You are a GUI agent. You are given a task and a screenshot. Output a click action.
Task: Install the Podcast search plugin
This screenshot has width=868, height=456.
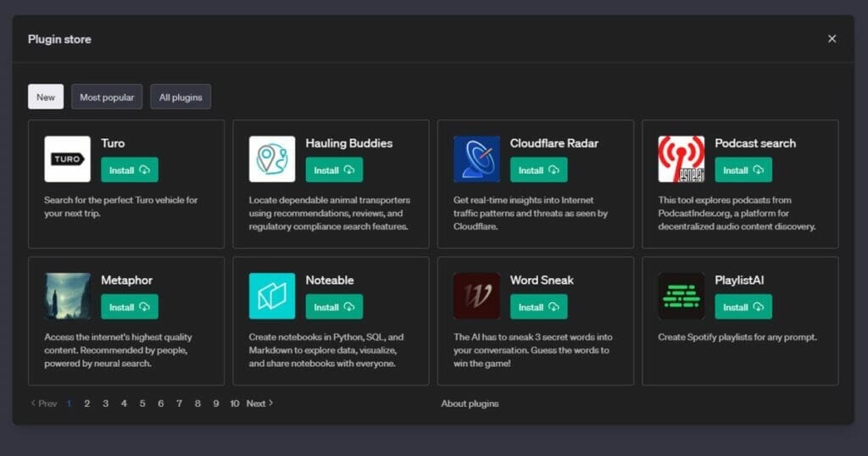(x=743, y=170)
